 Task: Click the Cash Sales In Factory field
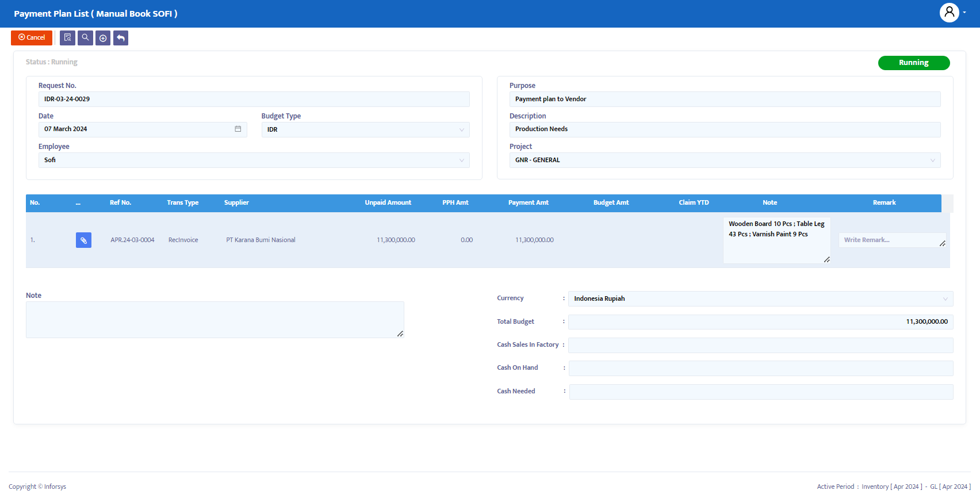[x=760, y=345]
